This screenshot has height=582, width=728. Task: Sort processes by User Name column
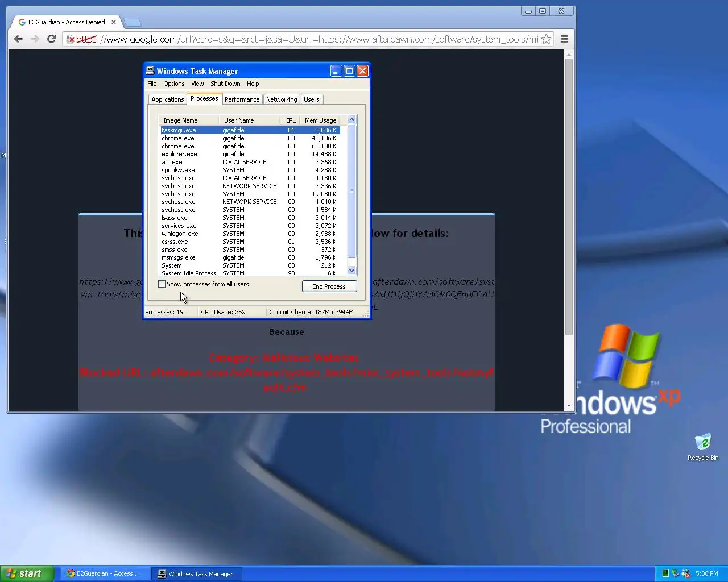click(x=249, y=120)
